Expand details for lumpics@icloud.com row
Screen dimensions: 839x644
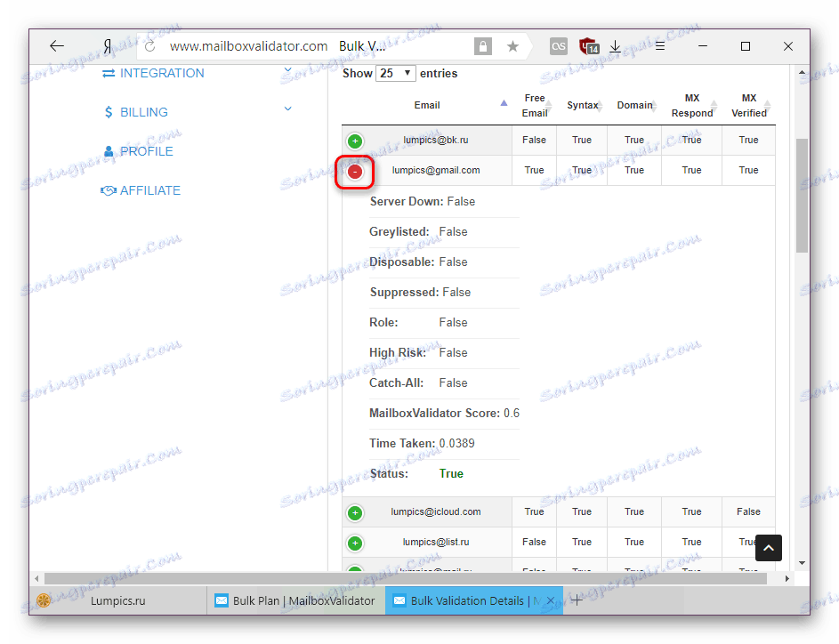(x=355, y=513)
